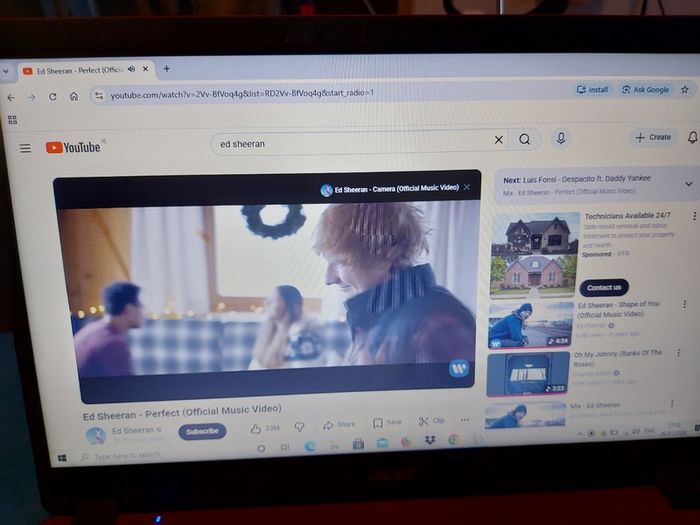Open Ed Sheeran channel avatar
This screenshot has width=700, height=525.
click(x=96, y=436)
